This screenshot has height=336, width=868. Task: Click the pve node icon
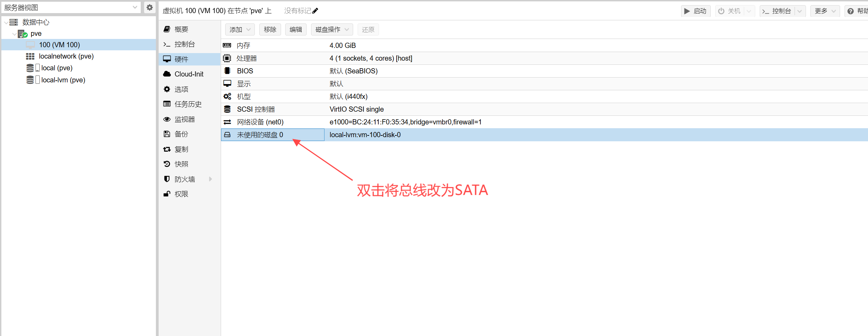22,34
